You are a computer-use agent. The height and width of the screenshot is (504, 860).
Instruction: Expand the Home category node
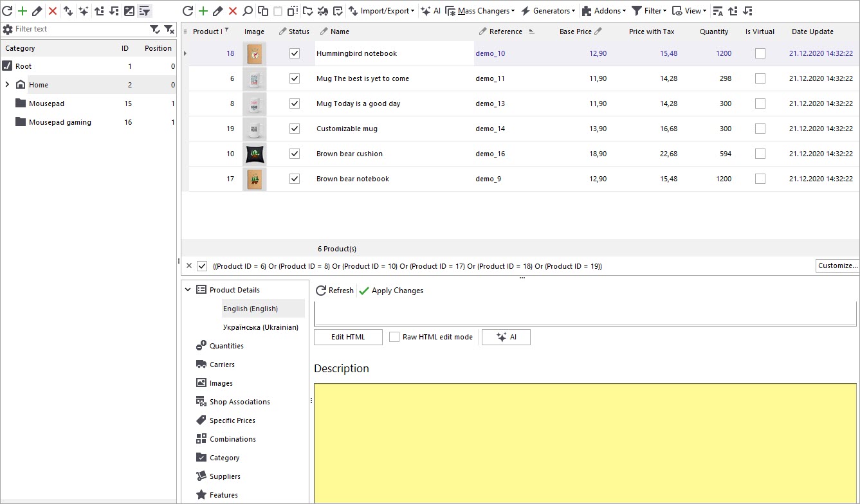click(7, 84)
